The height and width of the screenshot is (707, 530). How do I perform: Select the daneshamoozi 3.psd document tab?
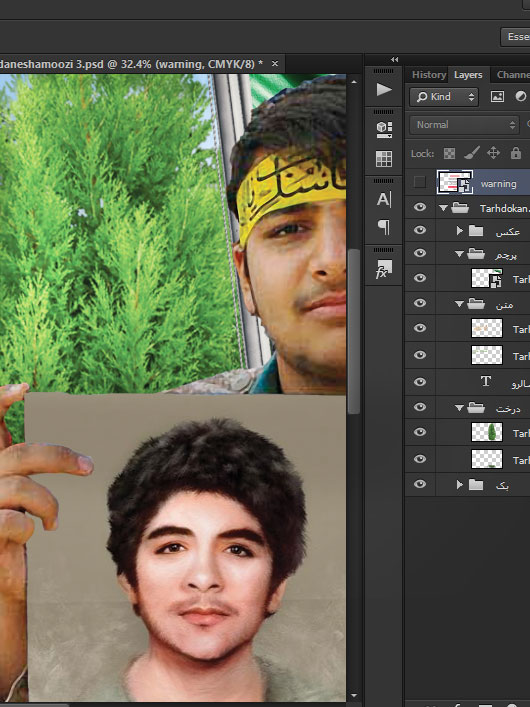point(131,64)
